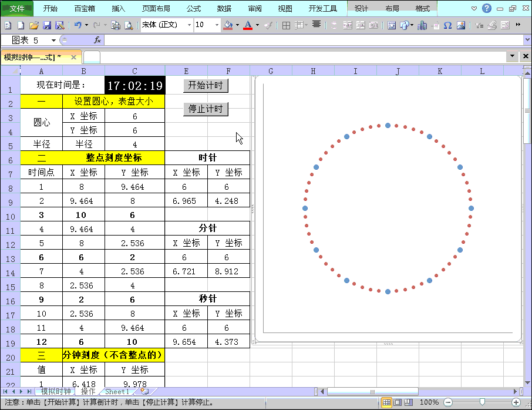
Task: Open the Name Box dropdown arrow
Action: point(53,41)
